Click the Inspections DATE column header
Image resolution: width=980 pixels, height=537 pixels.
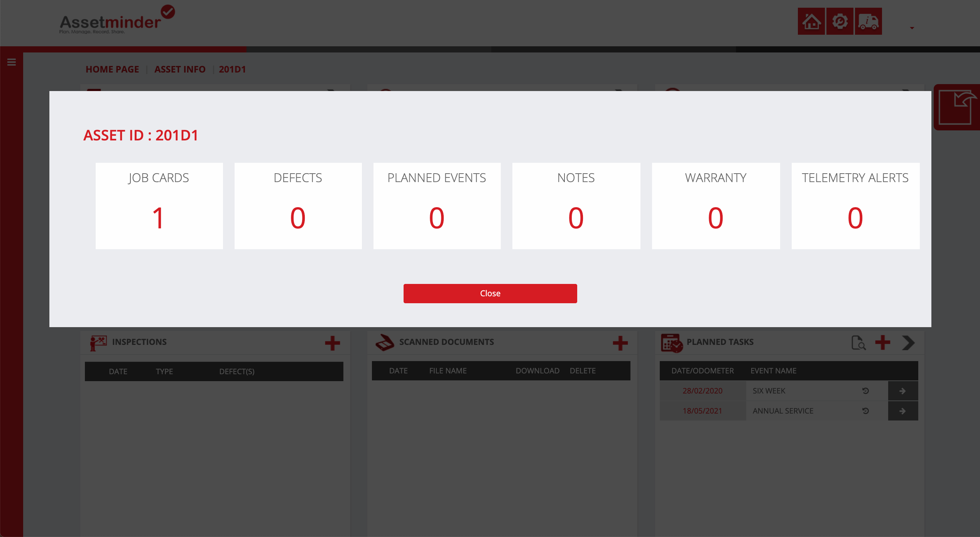(x=118, y=372)
